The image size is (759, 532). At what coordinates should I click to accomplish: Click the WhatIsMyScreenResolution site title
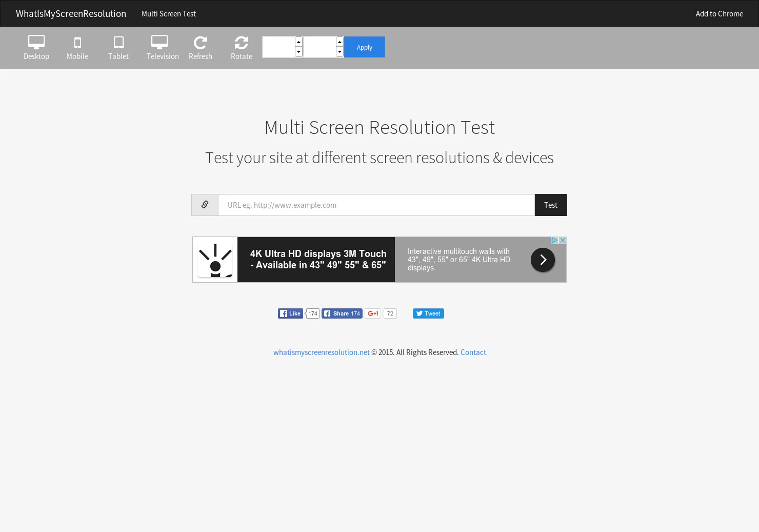71,13
